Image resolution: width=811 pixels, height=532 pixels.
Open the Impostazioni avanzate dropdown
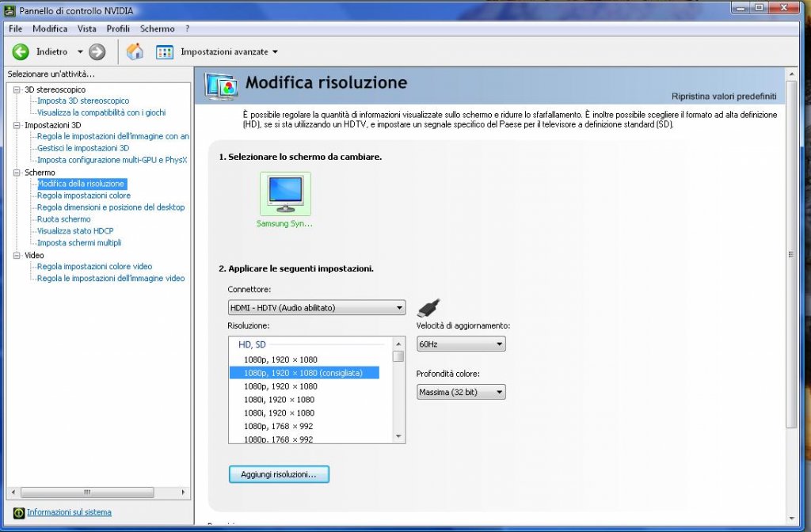(x=275, y=51)
